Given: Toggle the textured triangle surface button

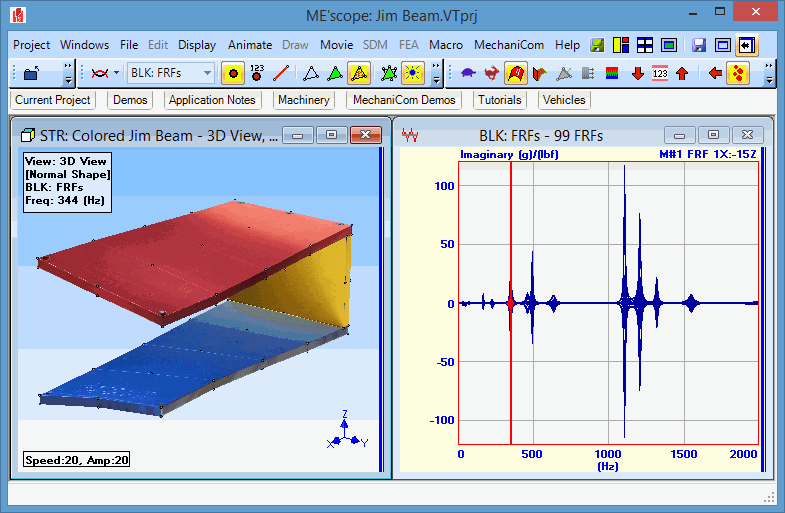Looking at the screenshot, I should (359, 74).
